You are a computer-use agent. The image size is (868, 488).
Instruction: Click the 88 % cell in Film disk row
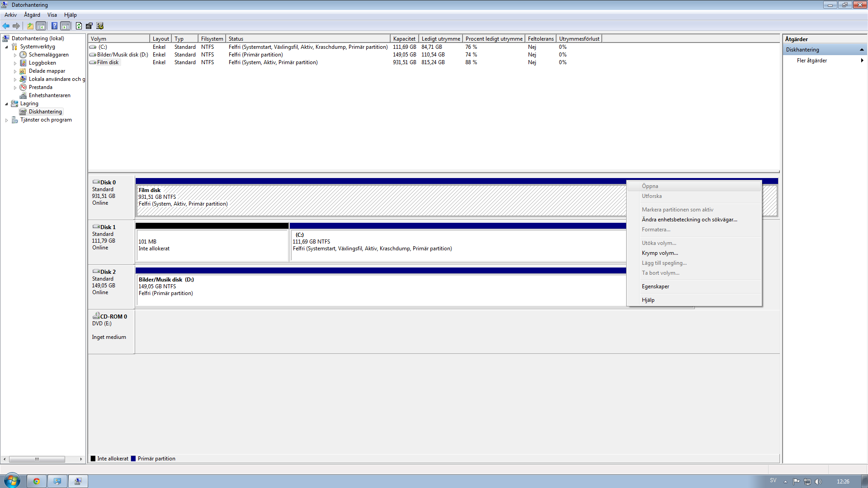471,62
